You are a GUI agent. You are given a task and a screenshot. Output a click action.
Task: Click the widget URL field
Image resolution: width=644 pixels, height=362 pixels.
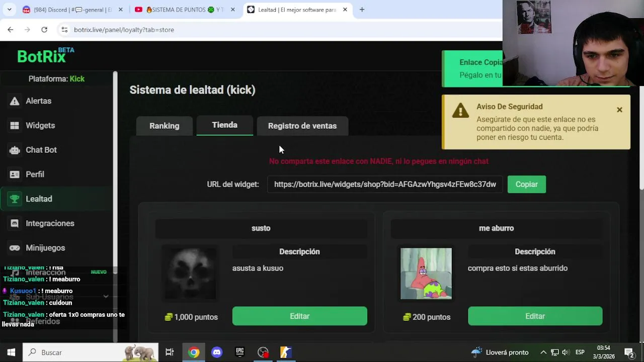[x=385, y=185]
